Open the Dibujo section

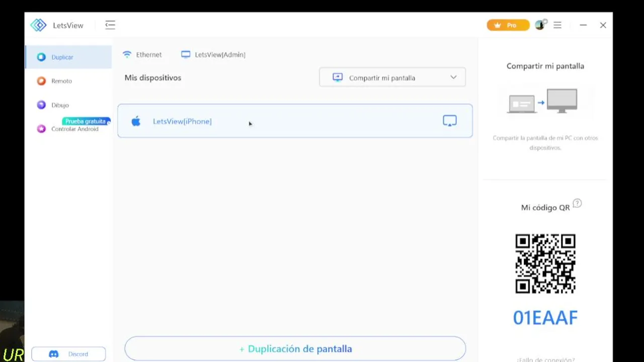68,105
